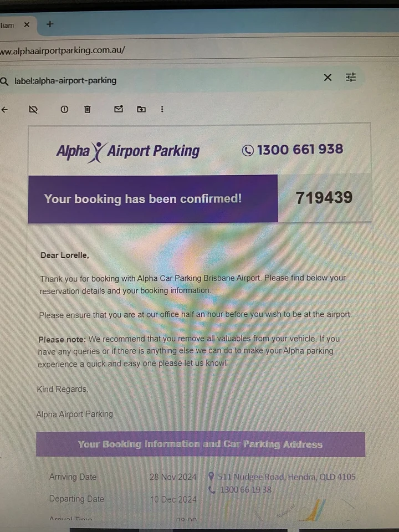Mark the email as unread

click(x=118, y=110)
